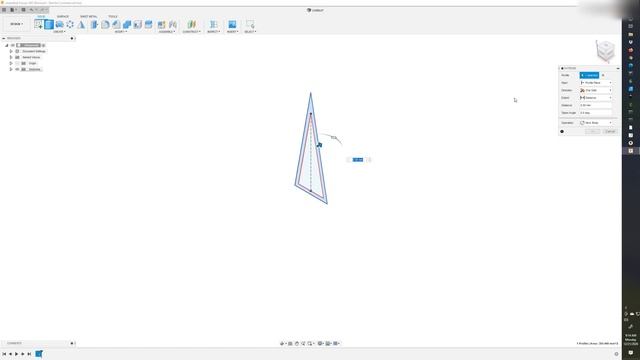Clear the Profile selection with X

click(x=603, y=75)
